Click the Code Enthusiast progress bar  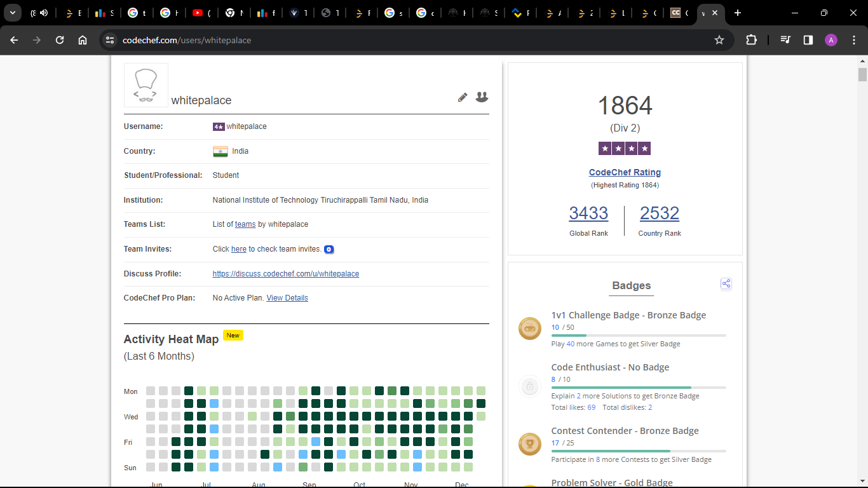click(639, 387)
